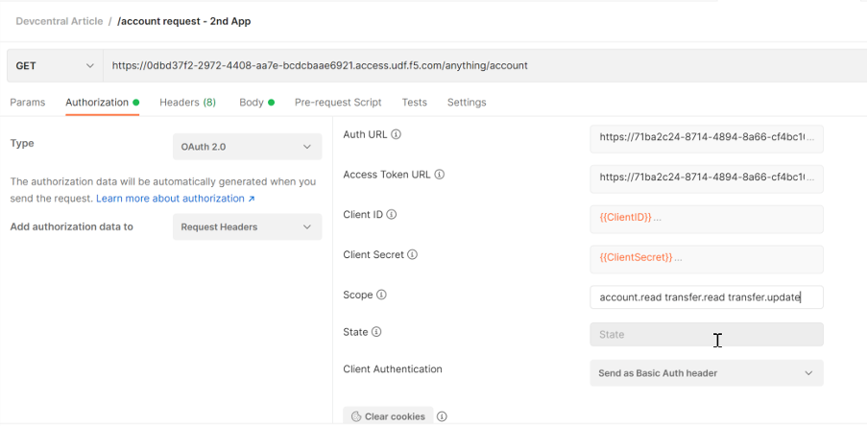The image size is (868, 426).
Task: Open the GET method dropdown
Action: (x=54, y=66)
